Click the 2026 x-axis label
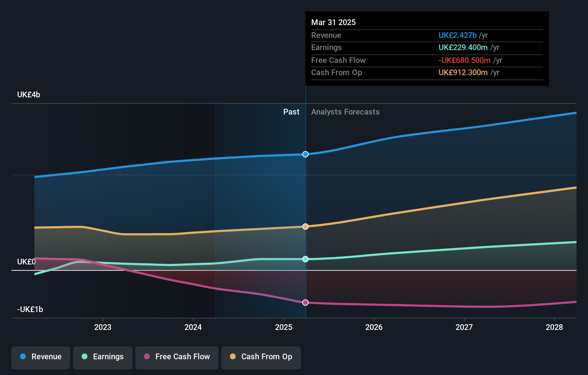 point(374,327)
